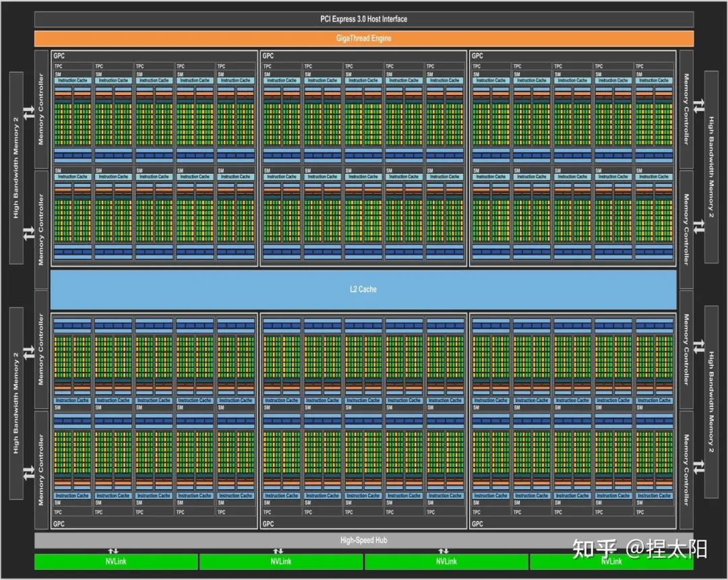Select the second Memory Controller on right side
This screenshot has height=580, width=728.
tap(686, 230)
